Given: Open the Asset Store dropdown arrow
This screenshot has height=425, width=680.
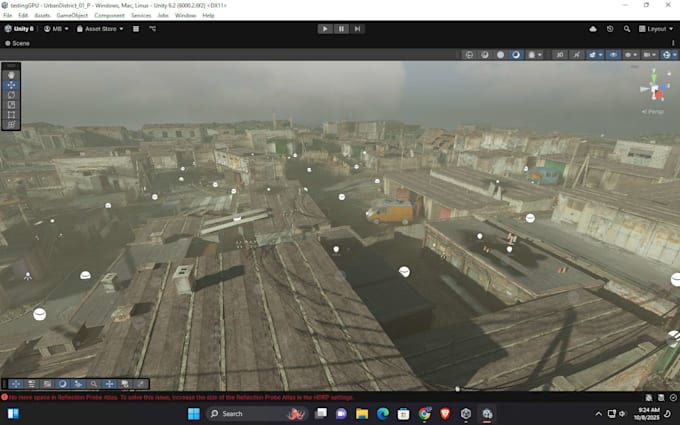Looking at the screenshot, I should pyautogui.click(x=121, y=29).
